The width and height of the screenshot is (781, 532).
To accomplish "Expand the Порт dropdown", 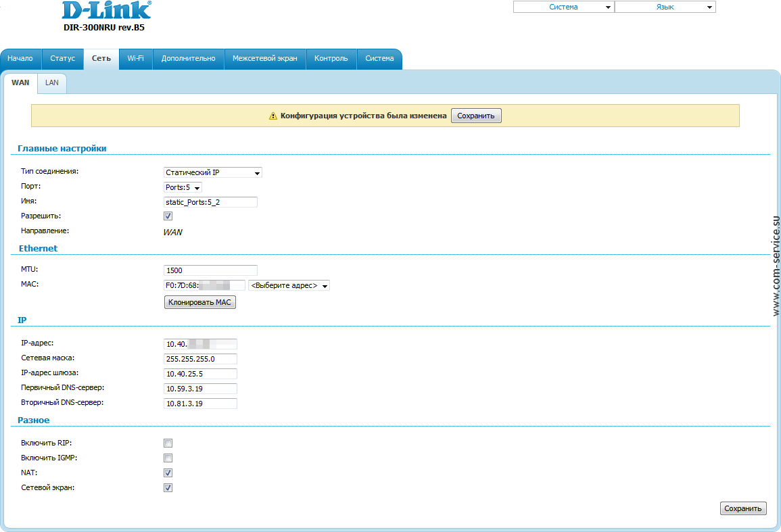I will tap(183, 187).
